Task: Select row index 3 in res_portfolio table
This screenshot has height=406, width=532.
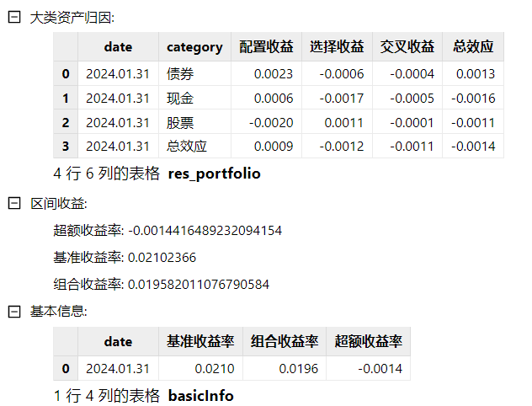Action: (x=66, y=147)
